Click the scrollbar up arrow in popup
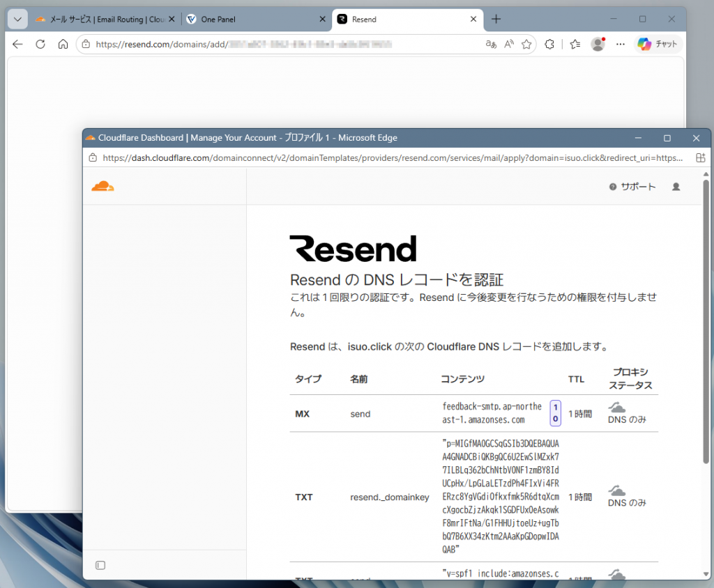Image resolution: width=714 pixels, height=588 pixels. (706, 174)
